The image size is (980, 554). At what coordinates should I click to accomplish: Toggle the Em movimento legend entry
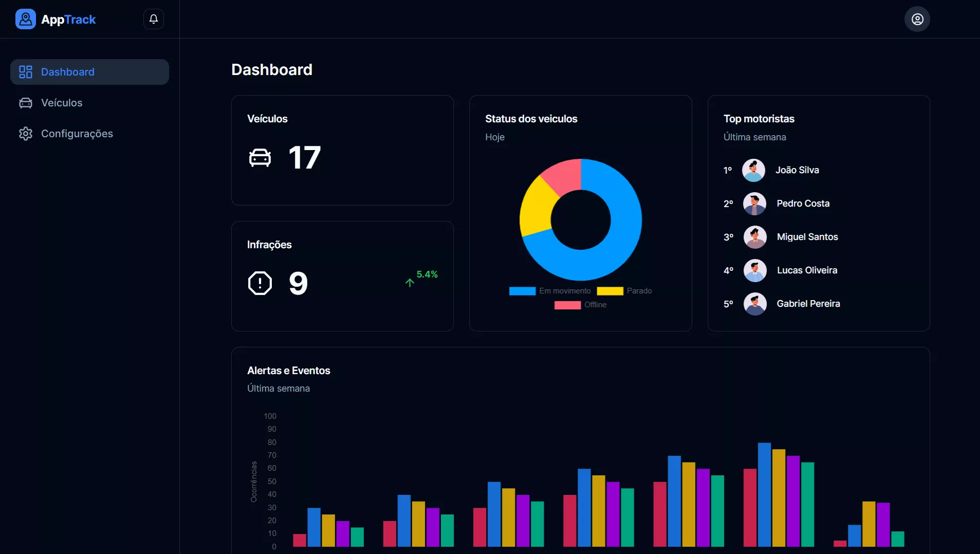pos(550,291)
